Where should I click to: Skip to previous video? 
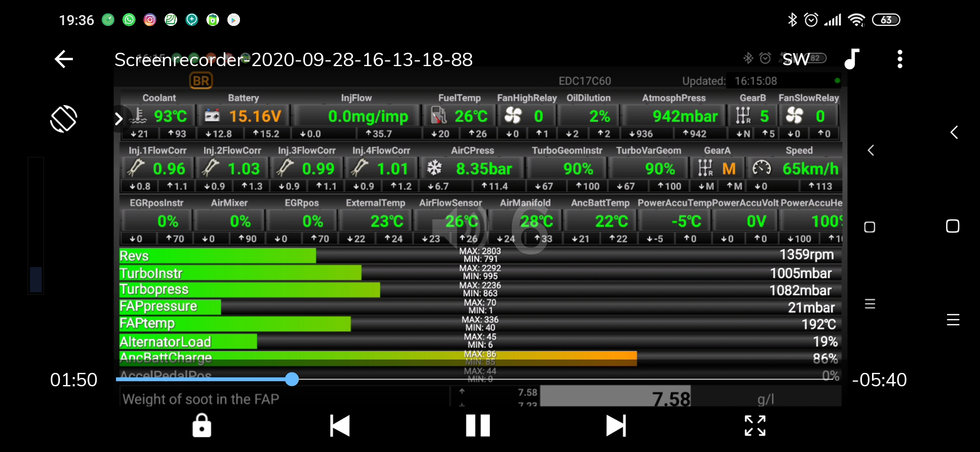point(340,426)
